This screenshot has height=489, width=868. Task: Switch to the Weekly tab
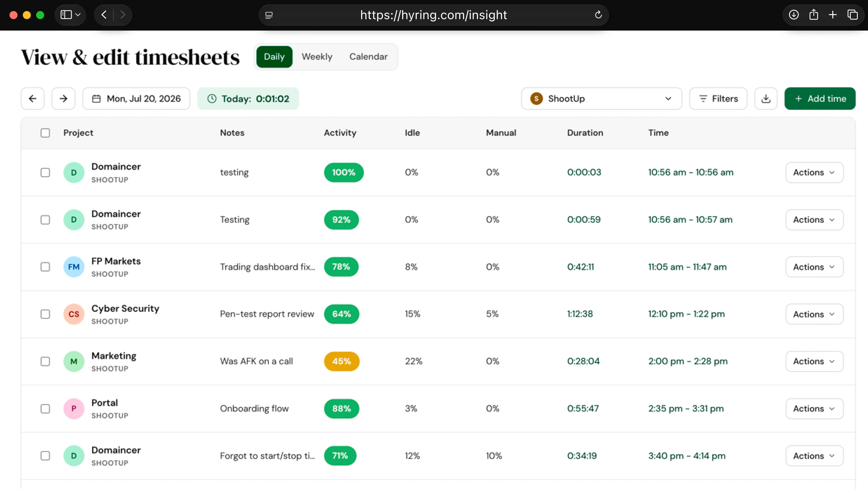(x=317, y=57)
